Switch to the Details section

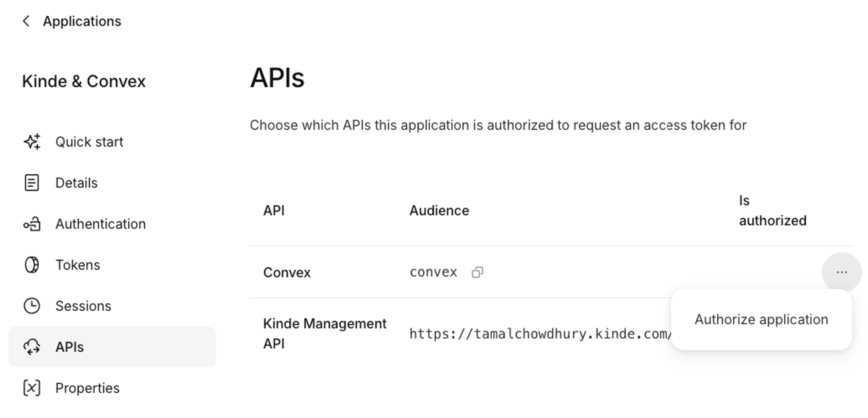77,182
